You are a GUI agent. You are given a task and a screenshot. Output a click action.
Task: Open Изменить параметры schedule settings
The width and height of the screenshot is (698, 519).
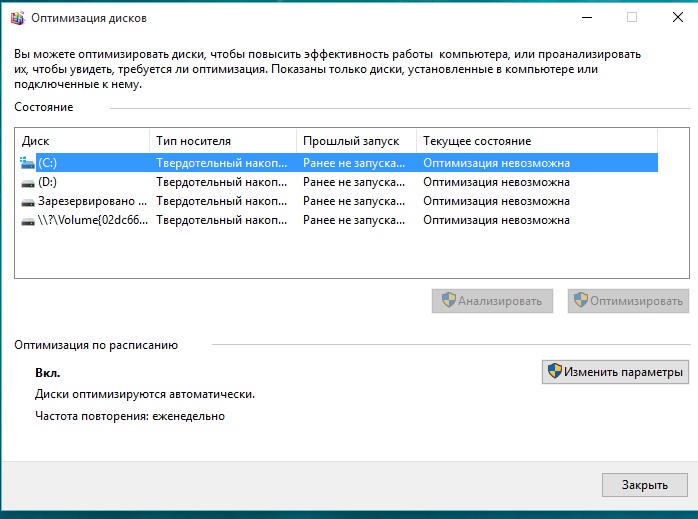615,372
